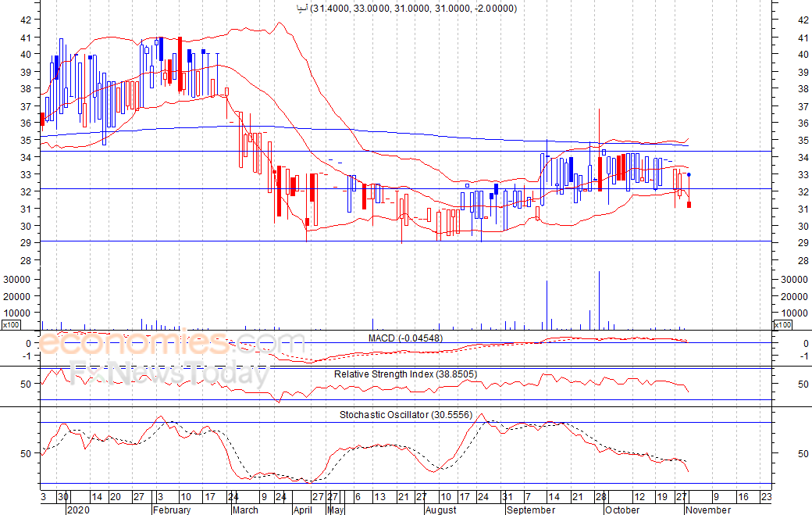Select the date label 19 on time axis
This screenshot has height=515, width=812.
tap(662, 497)
